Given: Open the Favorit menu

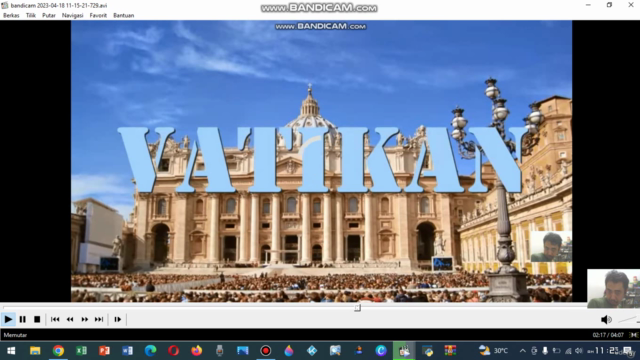Looking at the screenshot, I should (98, 16).
